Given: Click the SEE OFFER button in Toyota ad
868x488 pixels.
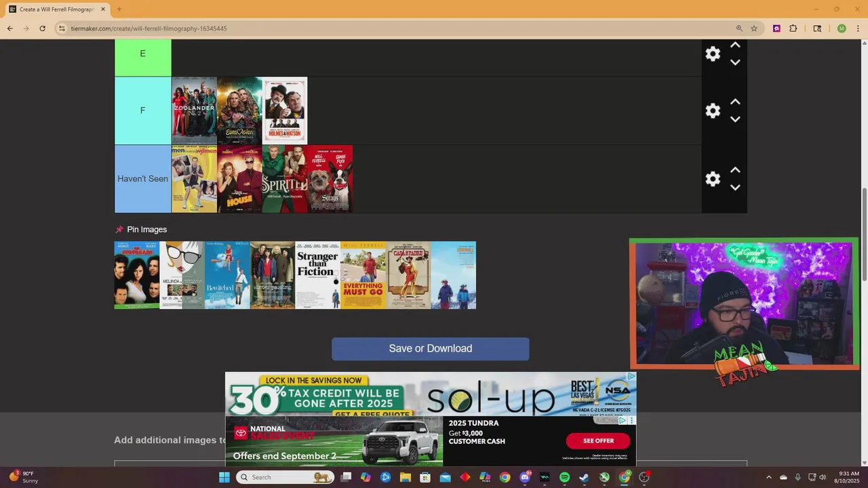Looking at the screenshot, I should (598, 441).
